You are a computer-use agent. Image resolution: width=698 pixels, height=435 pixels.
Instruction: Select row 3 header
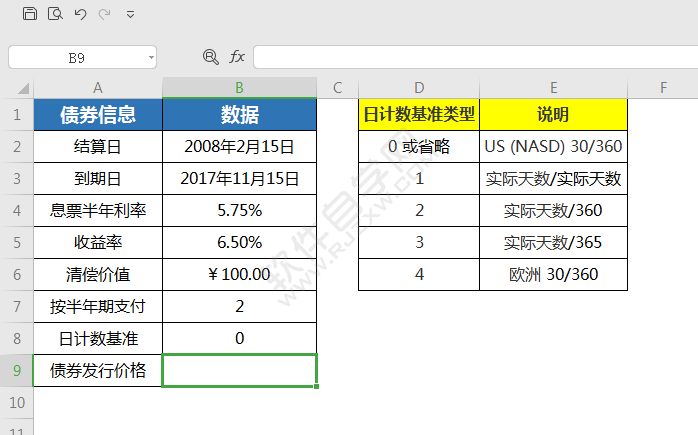click(x=17, y=179)
